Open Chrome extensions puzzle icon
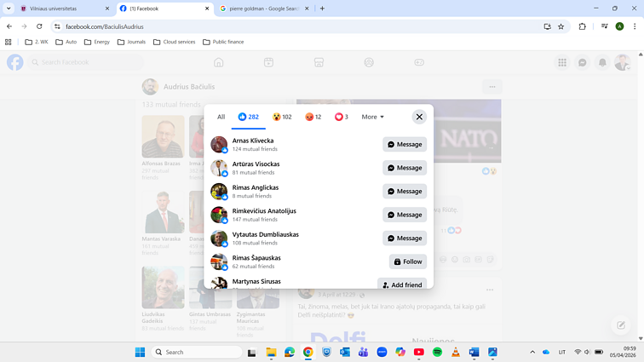This screenshot has height=362, width=644. pos(582,26)
